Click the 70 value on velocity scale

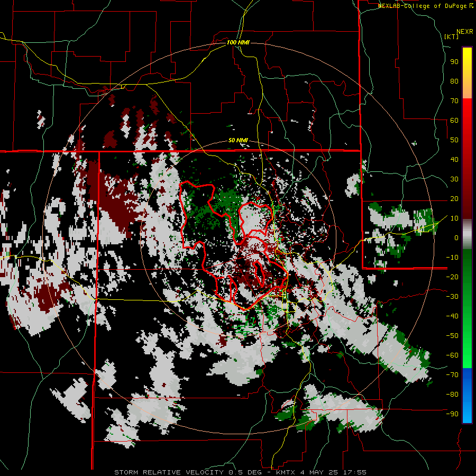click(454, 101)
